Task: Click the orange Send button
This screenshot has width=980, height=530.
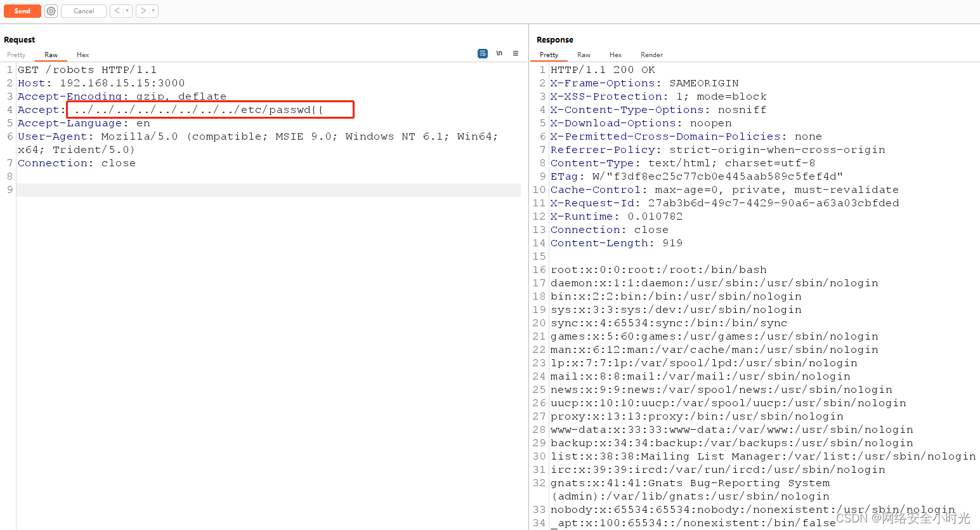Action: pos(22,11)
